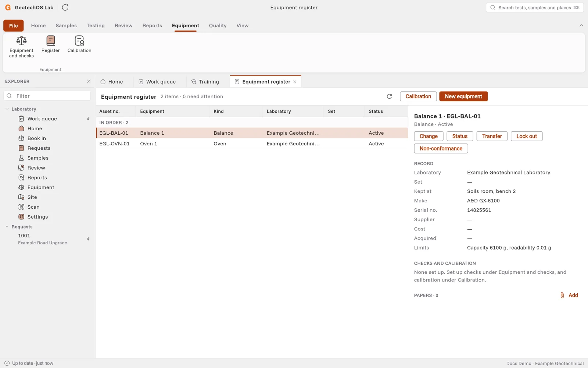Screen dimensions: 588x368
Task: Open Review in Explorer tree
Action: tap(47, 168)
